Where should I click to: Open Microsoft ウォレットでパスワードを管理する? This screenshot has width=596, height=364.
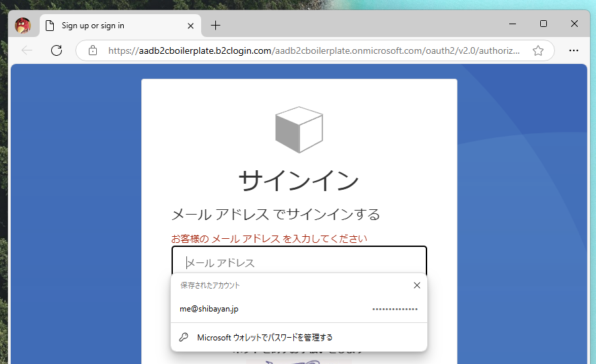point(299,337)
